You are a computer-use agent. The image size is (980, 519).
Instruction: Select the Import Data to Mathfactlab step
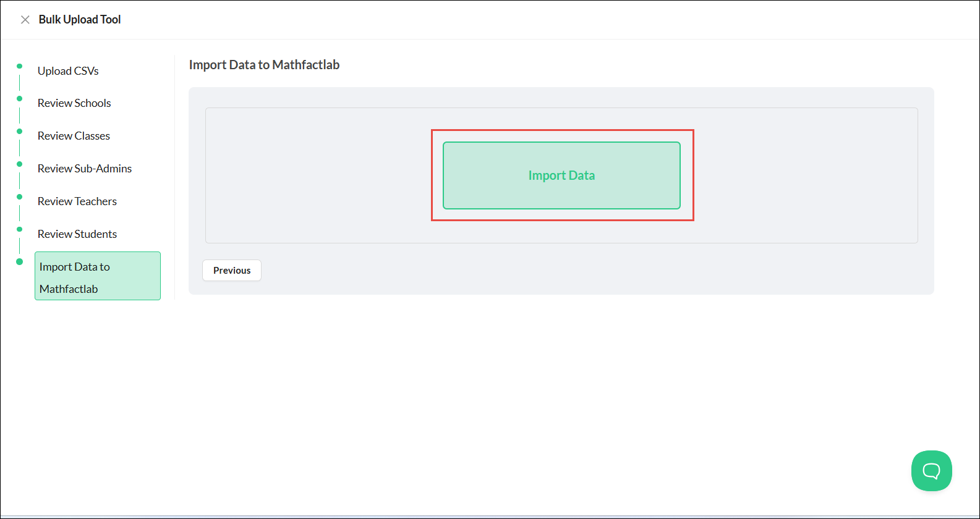(x=98, y=276)
